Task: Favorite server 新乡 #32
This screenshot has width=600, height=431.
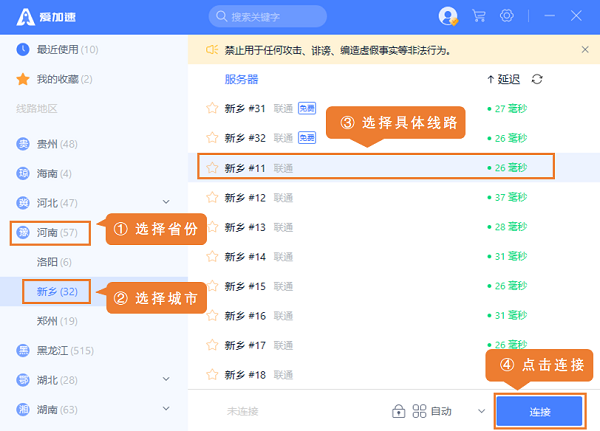Action: coord(212,138)
